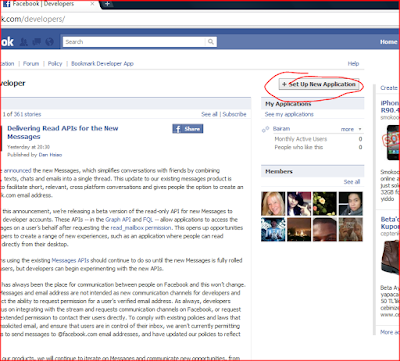This screenshot has height=361, width=400.
Task: Open author Dan Hsiao's profile link
Action: tap(50, 155)
